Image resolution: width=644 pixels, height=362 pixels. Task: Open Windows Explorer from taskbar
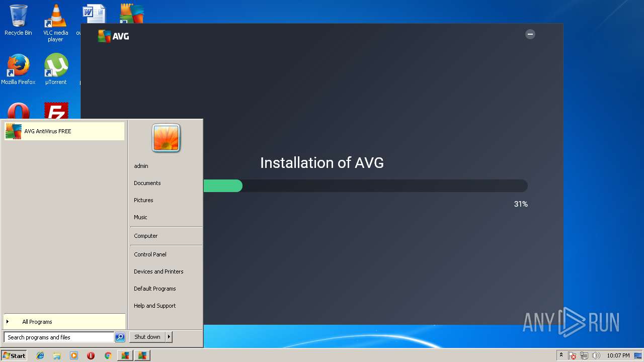tap(57, 355)
